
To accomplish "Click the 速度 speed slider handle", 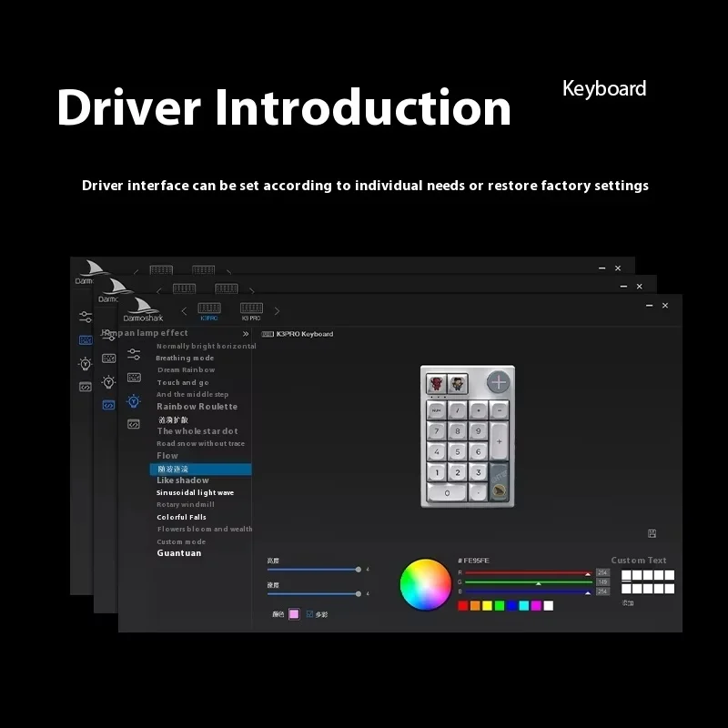I will [x=358, y=594].
